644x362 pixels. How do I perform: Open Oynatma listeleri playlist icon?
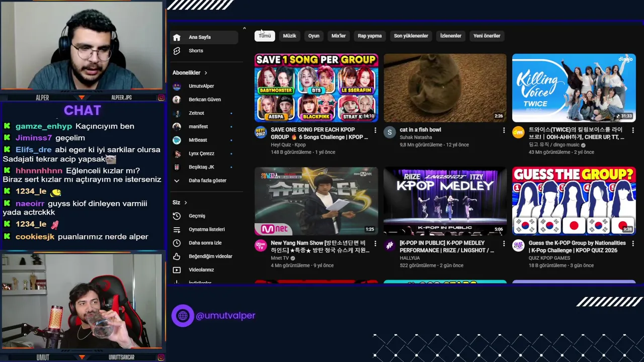tap(177, 229)
